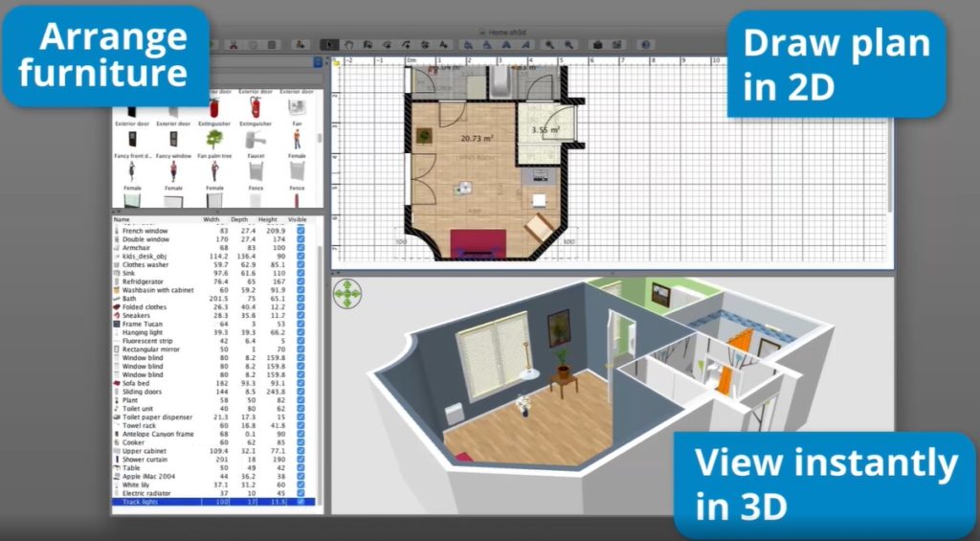Choose the Create polylines tool

[406, 45]
